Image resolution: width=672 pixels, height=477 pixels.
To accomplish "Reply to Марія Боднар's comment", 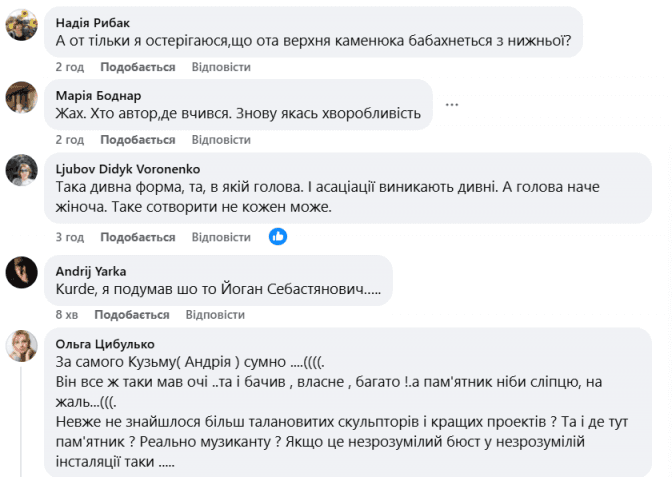I will (220, 140).
